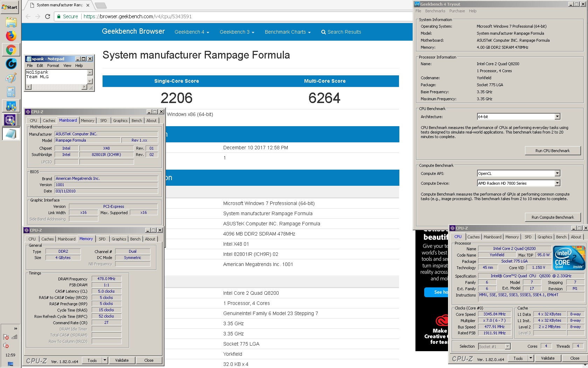The image size is (588, 368).
Task: Open Geekbench 3 navbar dropdown
Action: tap(237, 32)
